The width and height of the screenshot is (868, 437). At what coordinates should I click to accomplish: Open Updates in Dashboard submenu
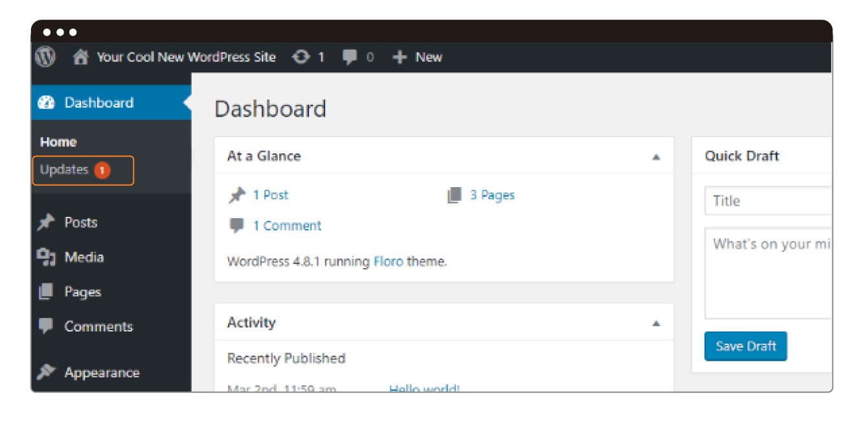tap(64, 170)
